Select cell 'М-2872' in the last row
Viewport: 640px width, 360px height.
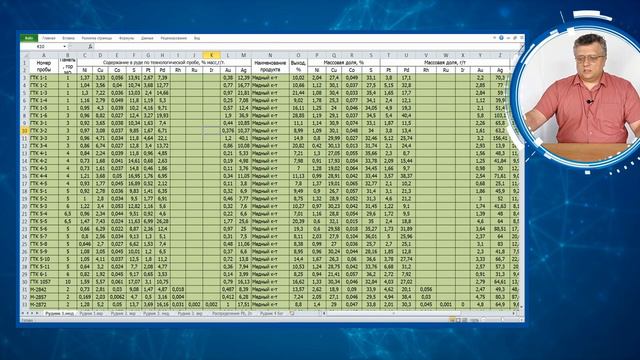pos(44,304)
